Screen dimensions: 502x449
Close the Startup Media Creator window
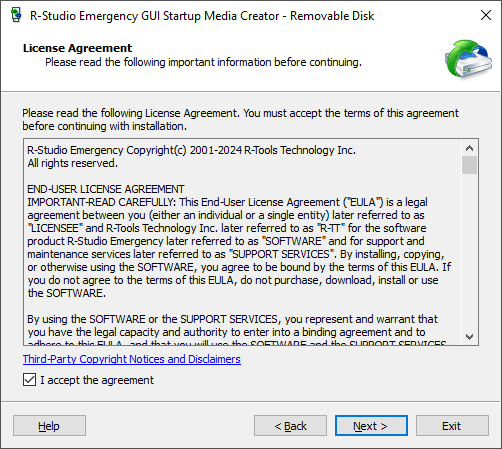(486, 15)
